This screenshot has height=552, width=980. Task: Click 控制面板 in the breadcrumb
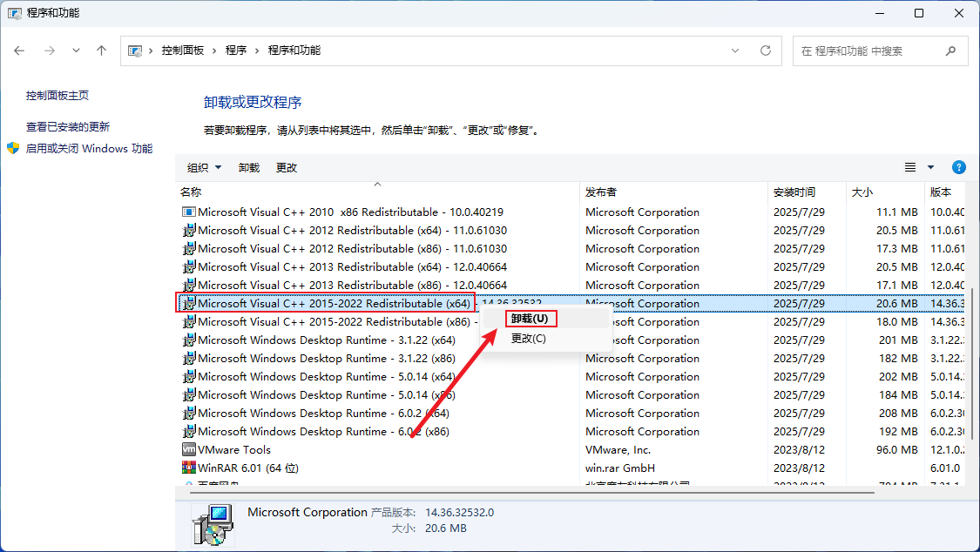pos(183,50)
